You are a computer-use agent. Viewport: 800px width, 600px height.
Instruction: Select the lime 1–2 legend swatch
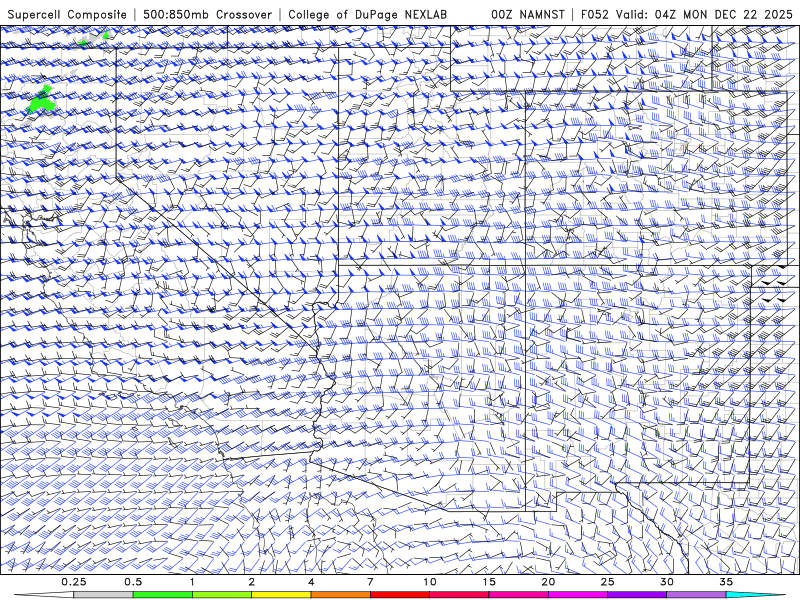click(222, 595)
